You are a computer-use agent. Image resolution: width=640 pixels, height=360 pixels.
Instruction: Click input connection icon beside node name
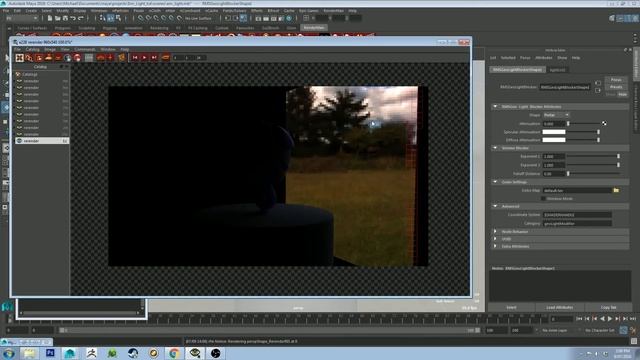pyautogui.click(x=598, y=83)
